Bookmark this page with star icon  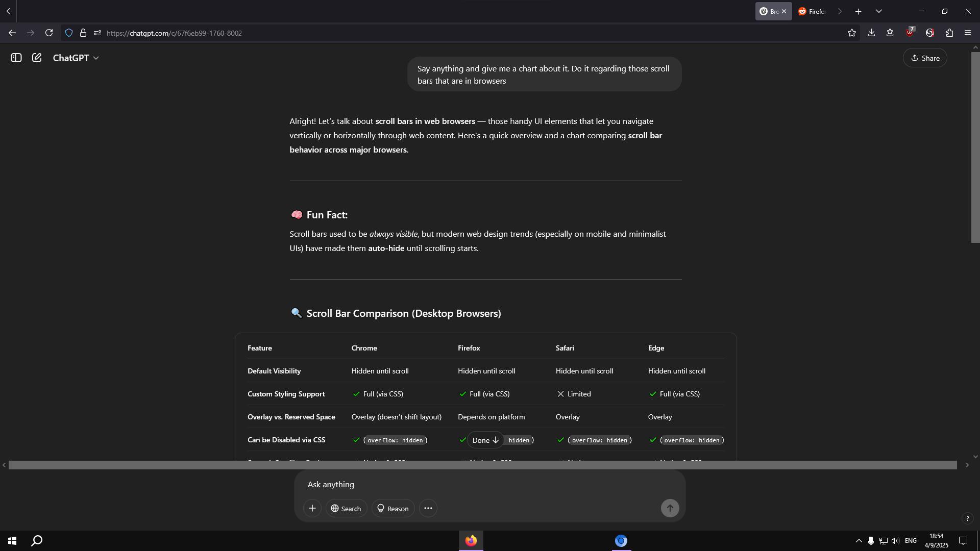point(851,33)
